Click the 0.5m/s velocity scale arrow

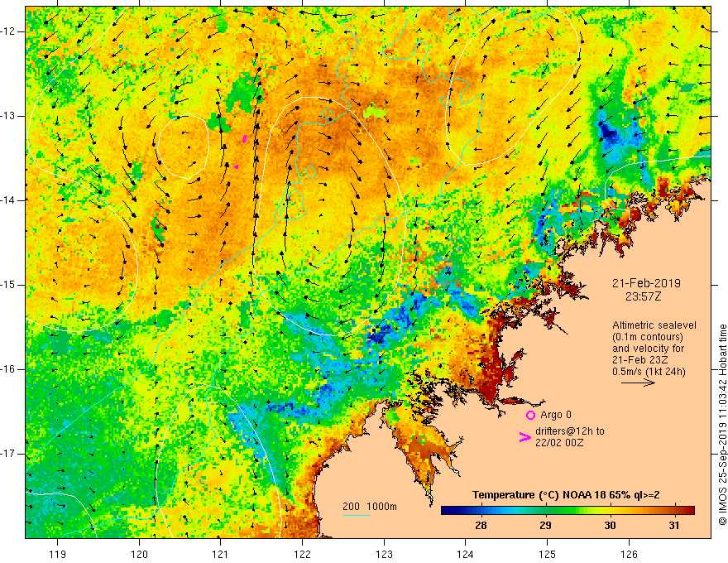pos(639,383)
